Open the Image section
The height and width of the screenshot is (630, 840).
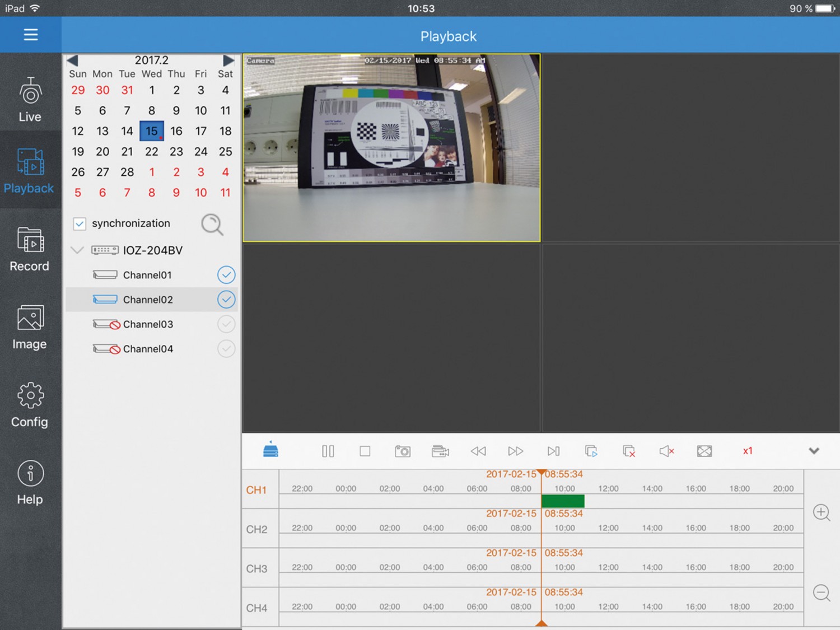click(30, 328)
